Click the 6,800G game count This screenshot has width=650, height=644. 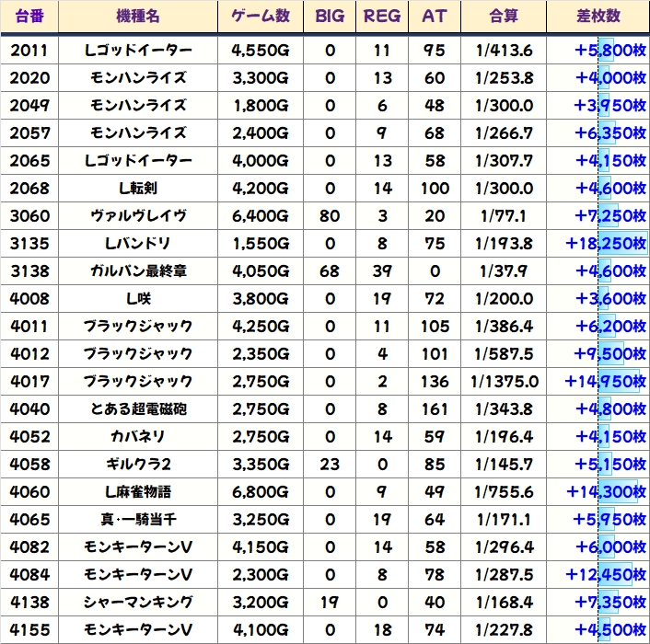(x=261, y=492)
